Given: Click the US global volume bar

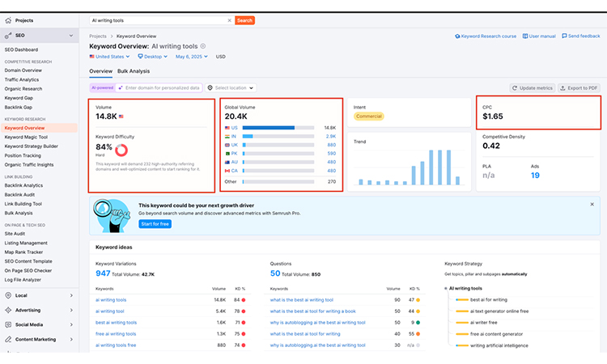Looking at the screenshot, I should coord(278,128).
